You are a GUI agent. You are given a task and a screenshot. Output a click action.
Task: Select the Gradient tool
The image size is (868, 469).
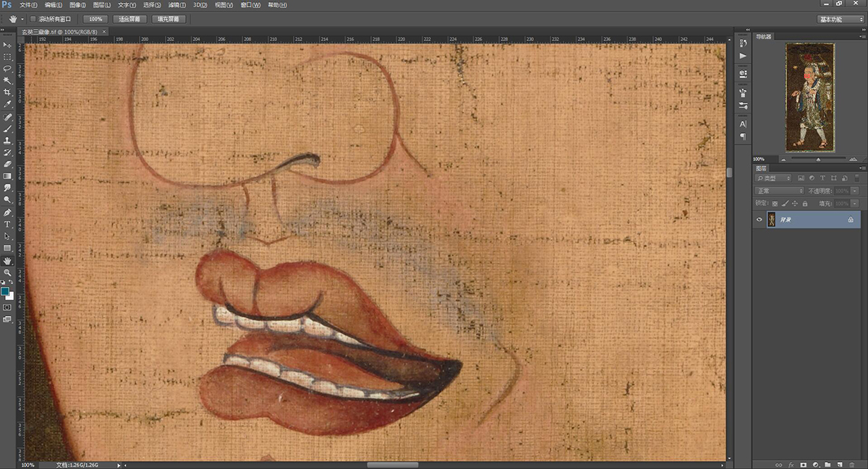click(7, 176)
